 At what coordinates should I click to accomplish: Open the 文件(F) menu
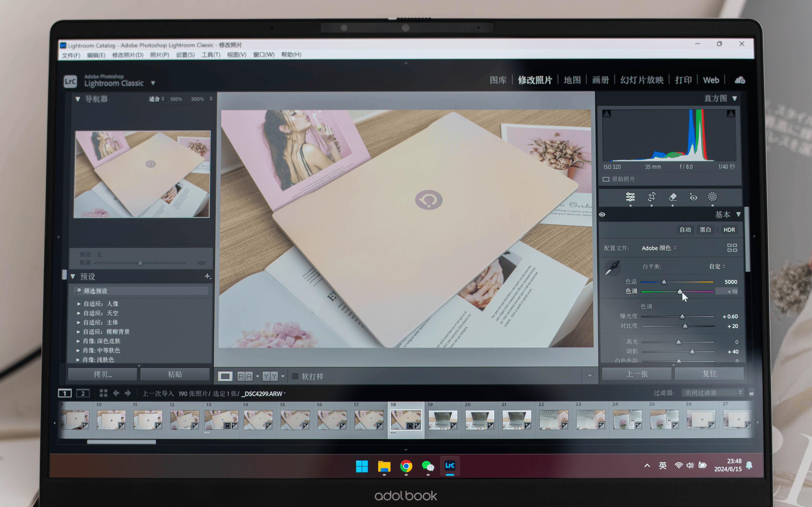click(x=71, y=55)
